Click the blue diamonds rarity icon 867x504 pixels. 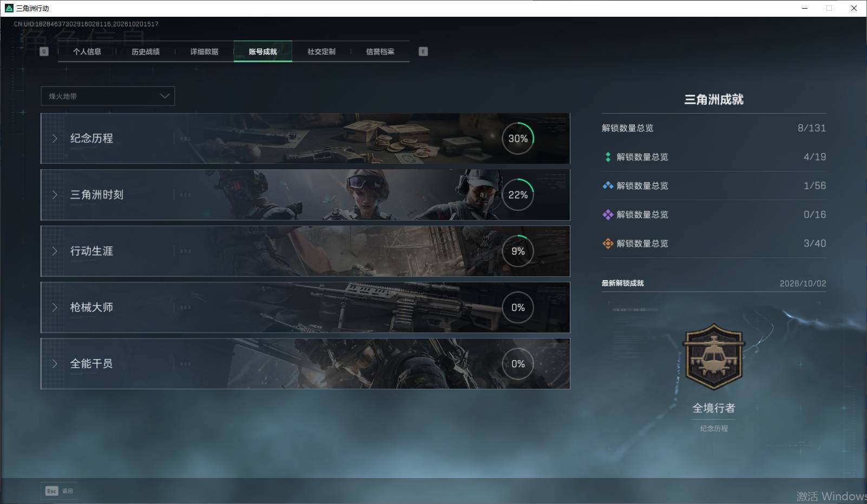point(608,185)
